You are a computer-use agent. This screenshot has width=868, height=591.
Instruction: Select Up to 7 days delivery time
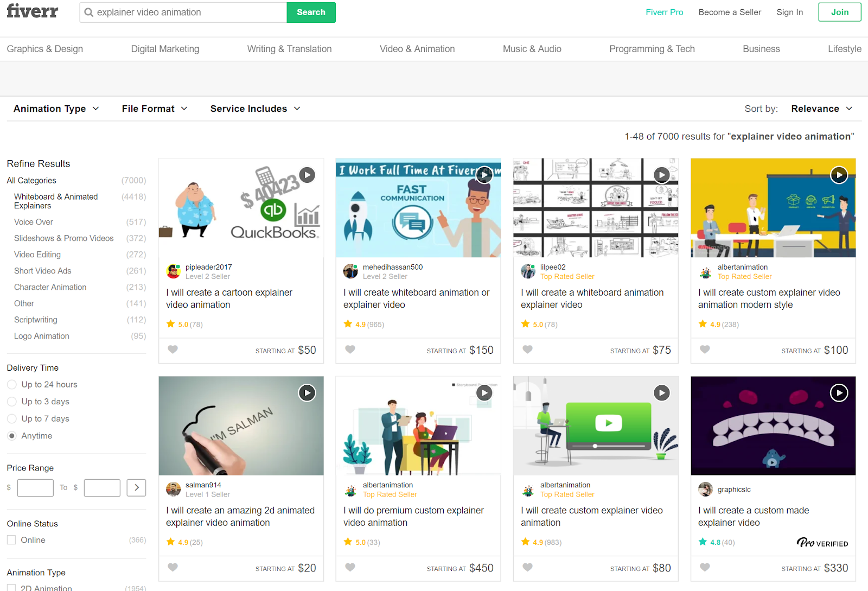(x=12, y=419)
